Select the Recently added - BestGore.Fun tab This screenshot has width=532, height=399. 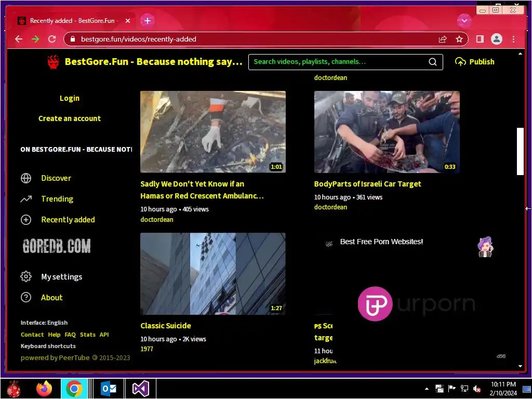coord(73,21)
